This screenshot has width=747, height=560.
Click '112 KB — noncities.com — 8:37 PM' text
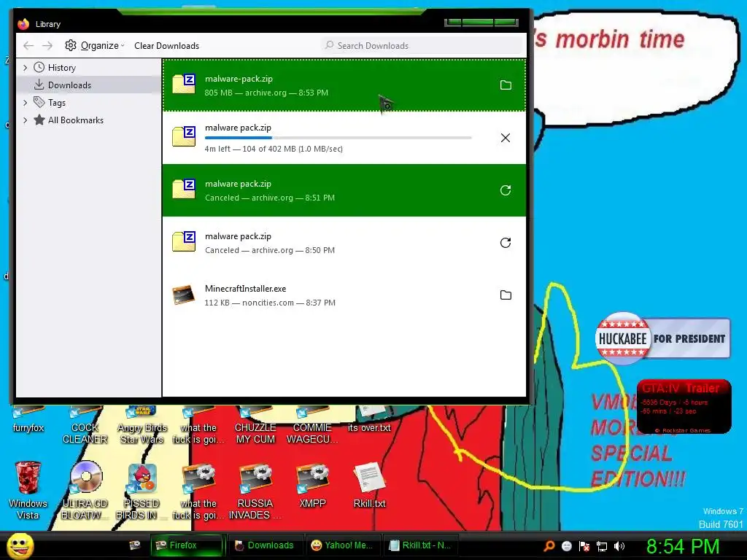[270, 303]
